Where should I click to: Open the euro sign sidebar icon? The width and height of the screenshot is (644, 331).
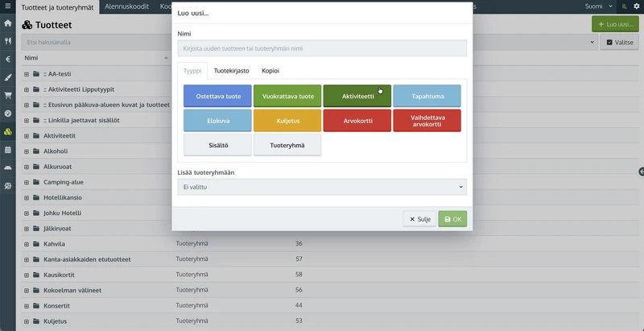click(x=7, y=59)
